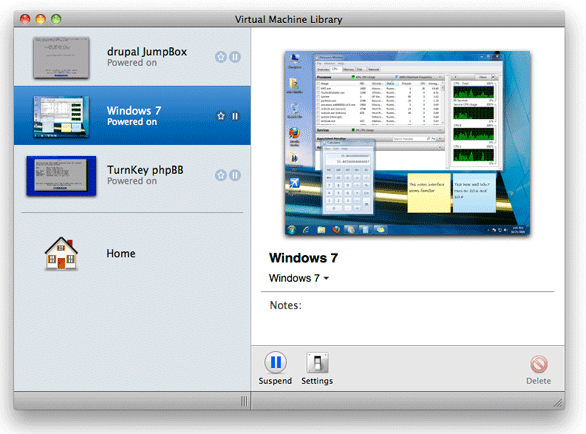Click Powered on status under drupal JumpBox
This screenshot has width=586, height=434.
(x=132, y=63)
